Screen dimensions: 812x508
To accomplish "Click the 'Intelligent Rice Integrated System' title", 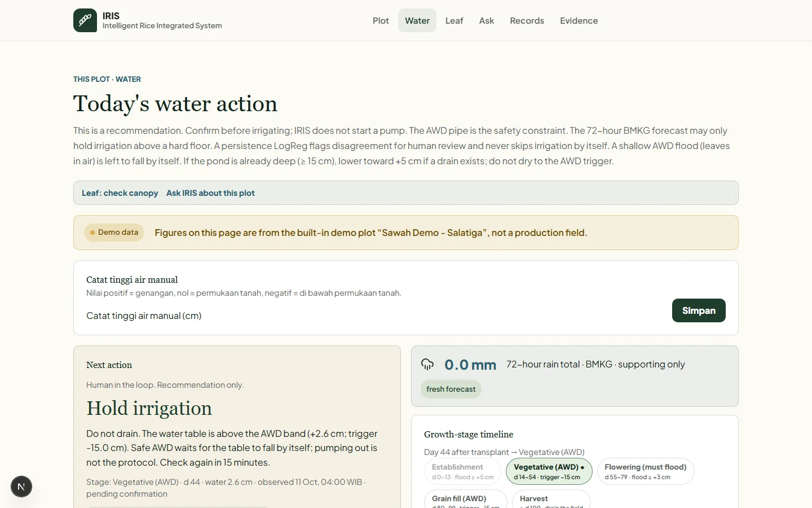I will tap(162, 26).
